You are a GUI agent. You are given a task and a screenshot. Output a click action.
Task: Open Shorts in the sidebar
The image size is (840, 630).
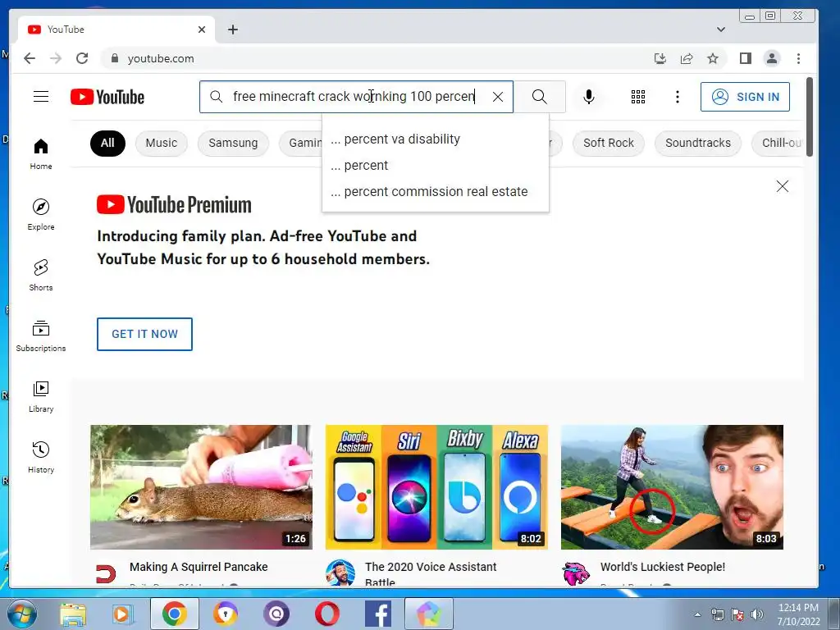click(x=41, y=275)
